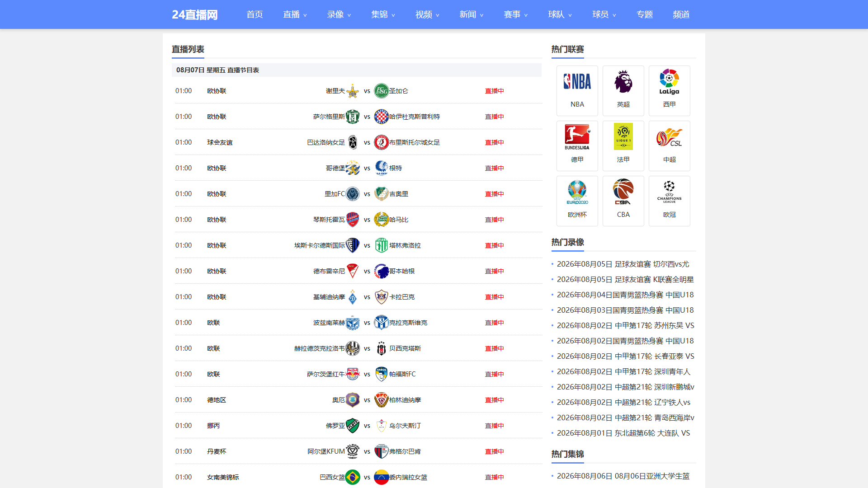Viewport: 868px width, 488px height.
Task: Click the 里加FC team crest
Action: pos(353,194)
